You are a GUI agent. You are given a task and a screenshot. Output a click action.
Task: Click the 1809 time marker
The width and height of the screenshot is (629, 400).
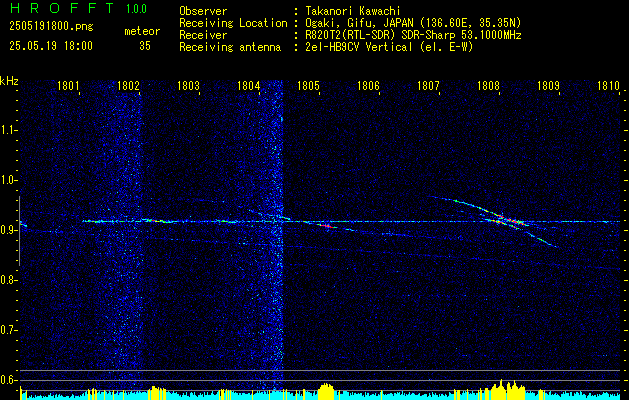click(x=548, y=85)
